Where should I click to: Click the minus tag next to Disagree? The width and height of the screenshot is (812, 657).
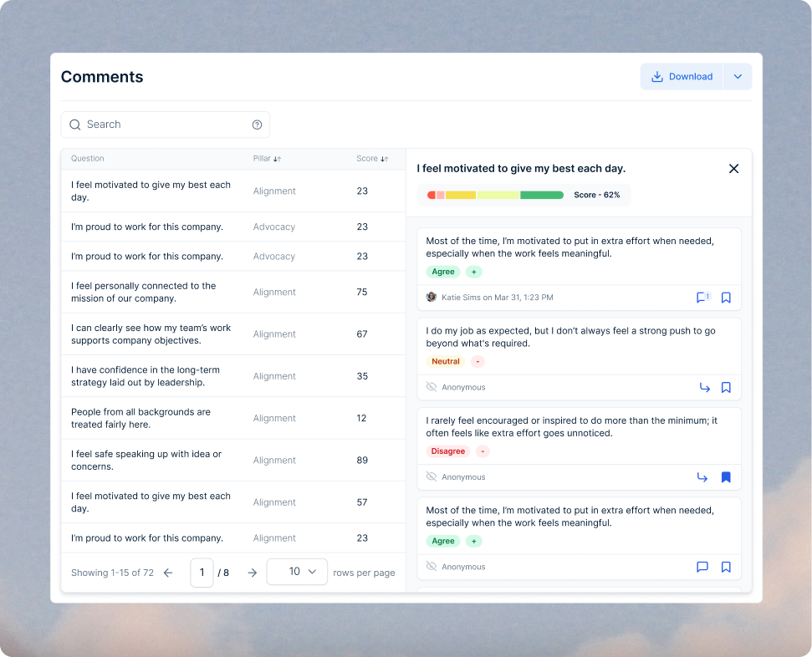coord(483,451)
